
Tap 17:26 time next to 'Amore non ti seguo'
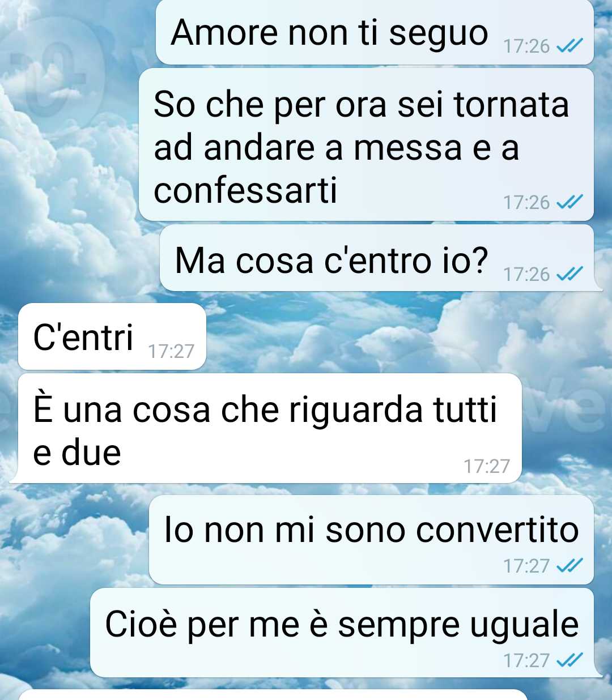[526, 46]
